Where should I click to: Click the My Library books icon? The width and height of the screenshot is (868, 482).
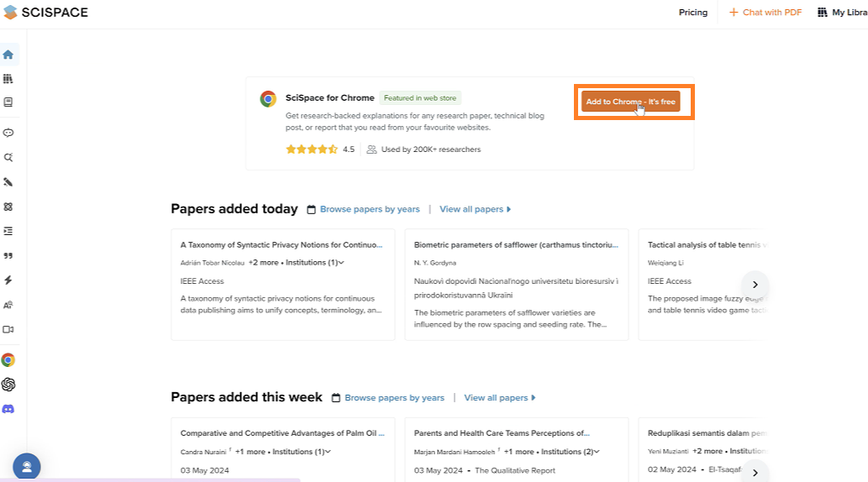coord(823,12)
